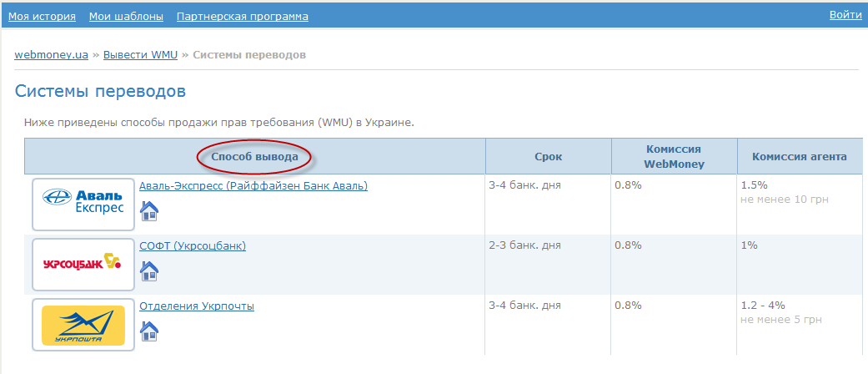Image resolution: width=868 pixels, height=374 pixels.
Task: Click the не менее 5 грн note
Action: 781,320
